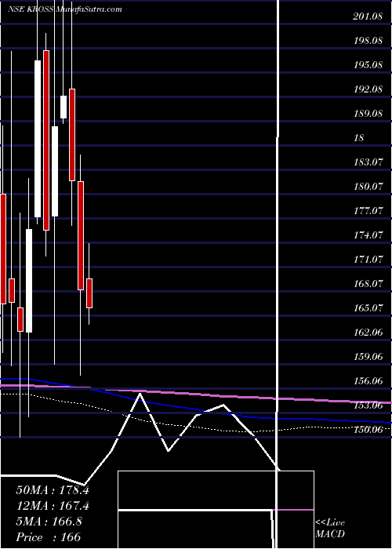Click the 159.06 price axis label
This screenshot has width=392, height=549.
pos(367,357)
